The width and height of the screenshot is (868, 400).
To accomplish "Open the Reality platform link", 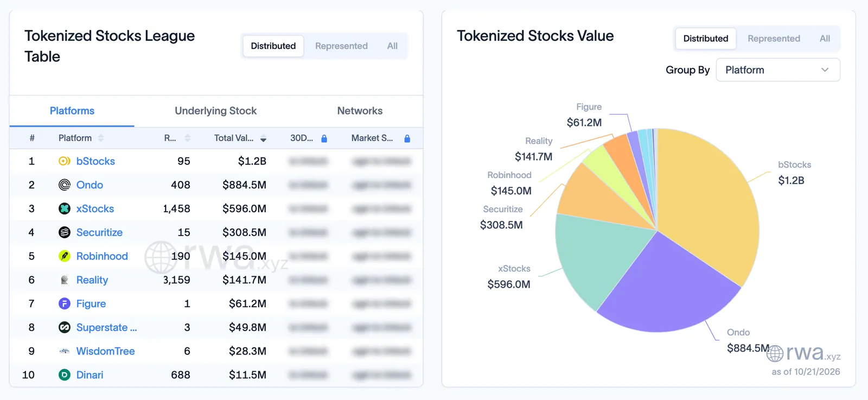I will coord(92,280).
